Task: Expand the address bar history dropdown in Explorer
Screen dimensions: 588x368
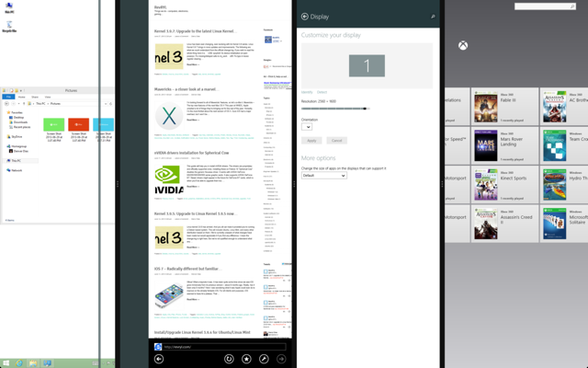Action: click(x=106, y=104)
